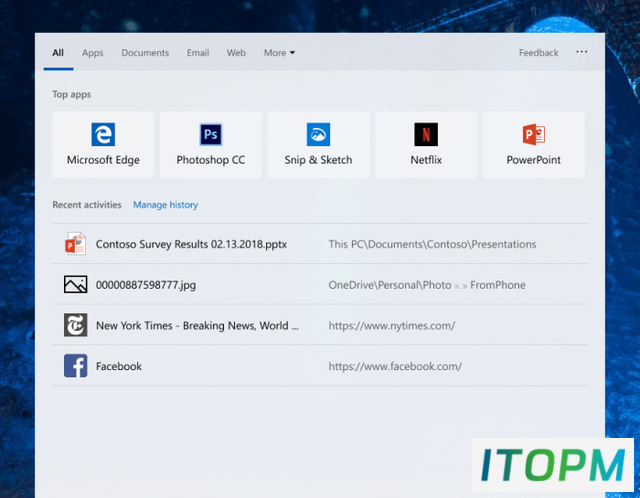Click the New York Times logo icon
The image size is (640, 498).
click(x=76, y=325)
